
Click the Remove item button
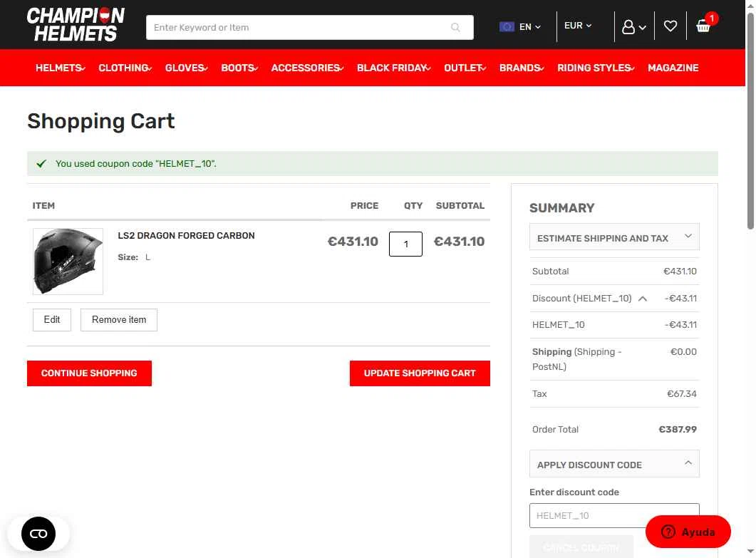[118, 320]
